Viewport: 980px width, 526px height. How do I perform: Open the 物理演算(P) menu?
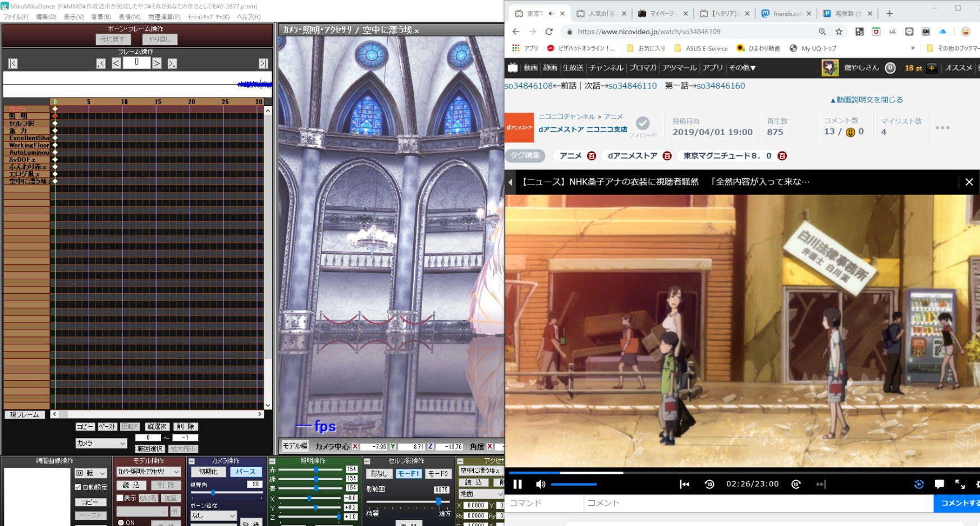(x=164, y=17)
